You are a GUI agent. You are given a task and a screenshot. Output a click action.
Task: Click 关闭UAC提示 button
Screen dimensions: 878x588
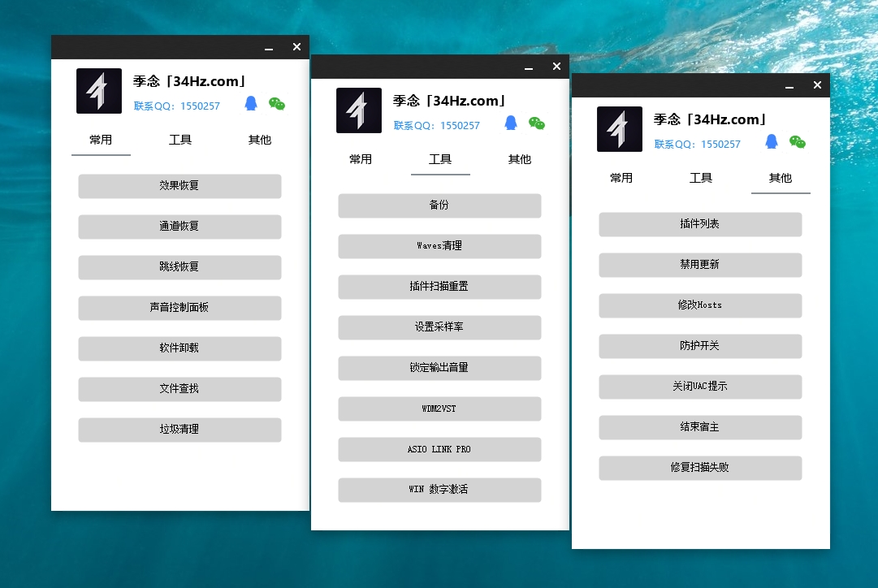click(x=700, y=387)
